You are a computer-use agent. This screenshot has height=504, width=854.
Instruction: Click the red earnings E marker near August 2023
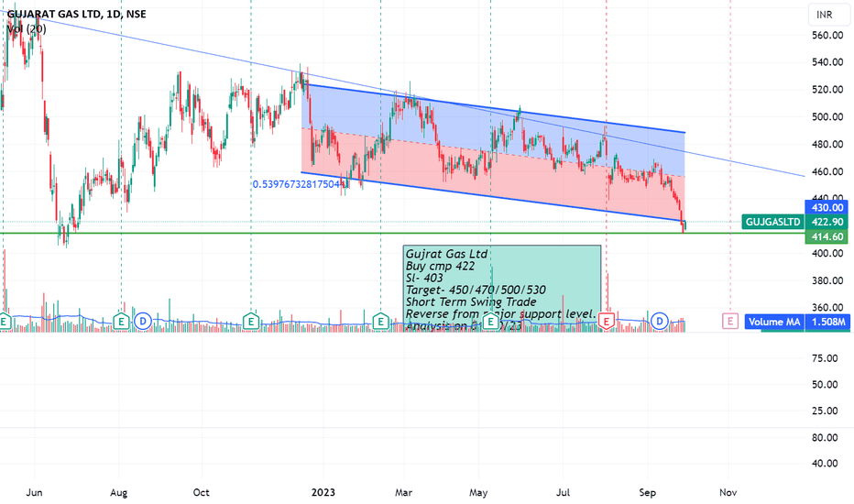pyautogui.click(x=607, y=322)
